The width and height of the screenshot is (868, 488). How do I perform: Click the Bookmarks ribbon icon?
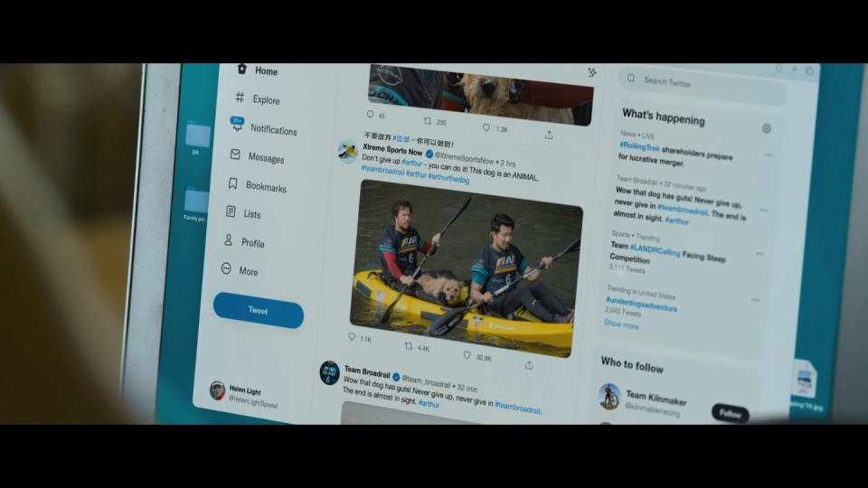(x=233, y=183)
